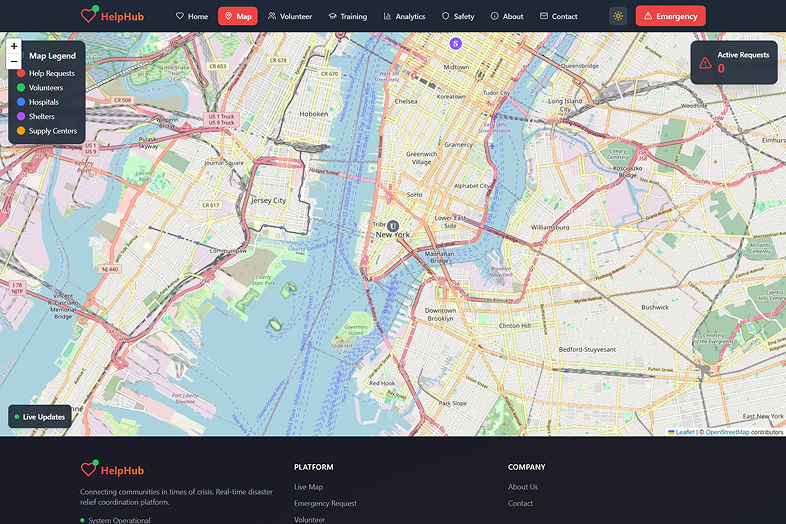
Task: Open the Contact footer link
Action: pos(520,503)
